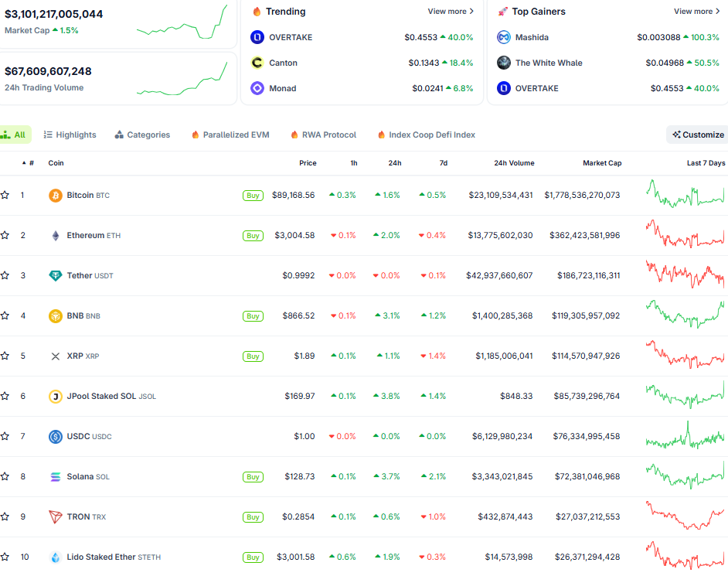Click the BNB coin logo
Viewport: 728px width, 576px height.
(56, 316)
